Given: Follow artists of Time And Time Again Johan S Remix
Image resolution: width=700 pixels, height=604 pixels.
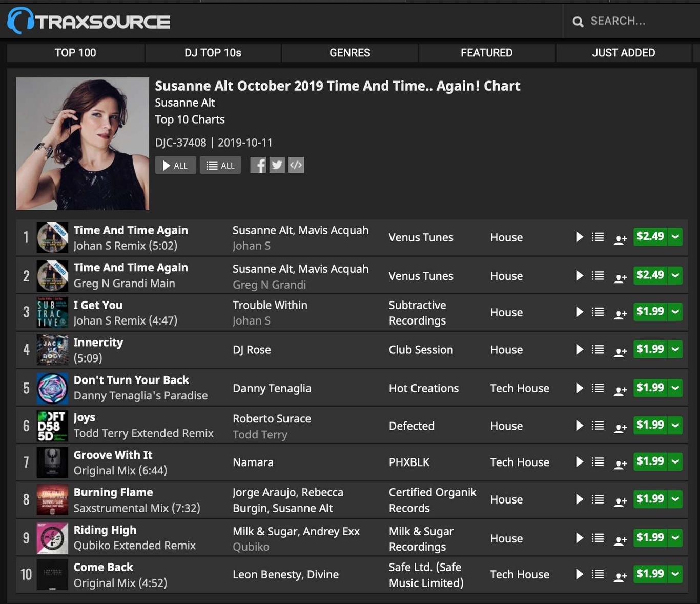Looking at the screenshot, I should (x=620, y=239).
